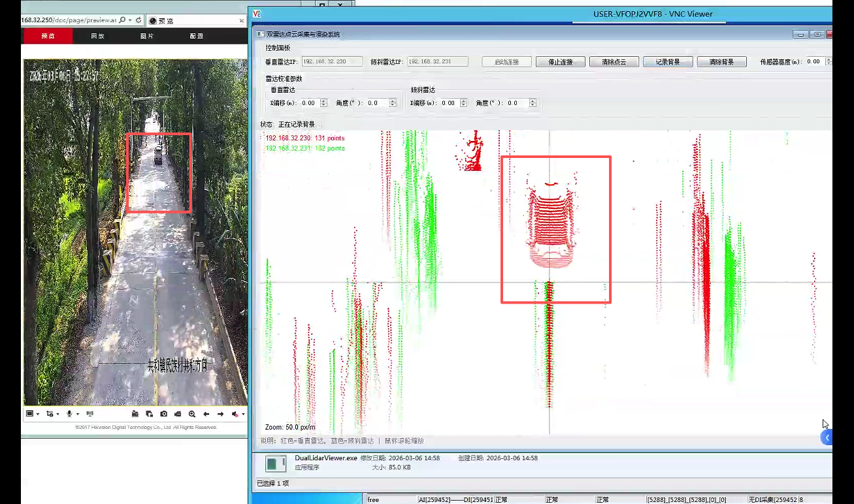Refresh the browser page
Image resolution: width=854 pixels, height=504 pixels.
[139, 20]
